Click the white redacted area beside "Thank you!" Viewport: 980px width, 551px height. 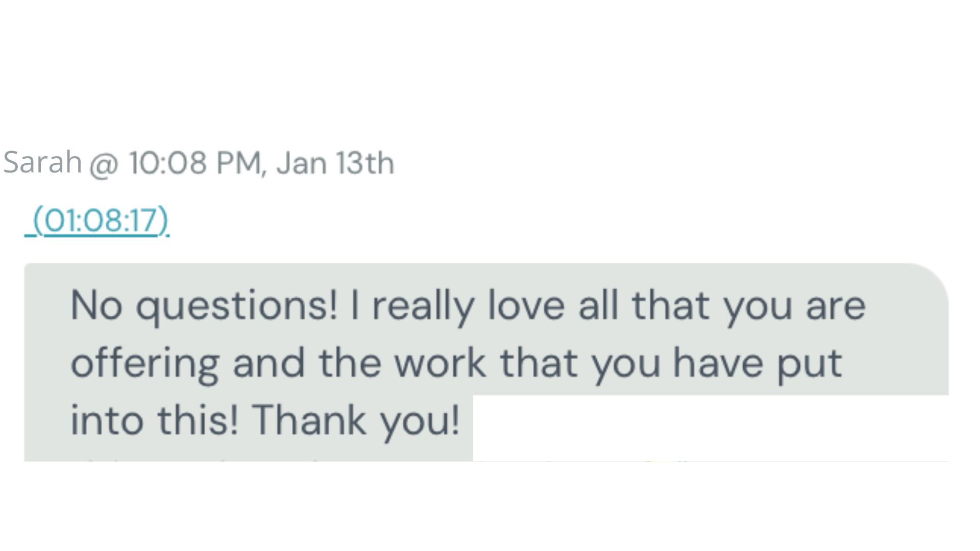pyautogui.click(x=709, y=428)
